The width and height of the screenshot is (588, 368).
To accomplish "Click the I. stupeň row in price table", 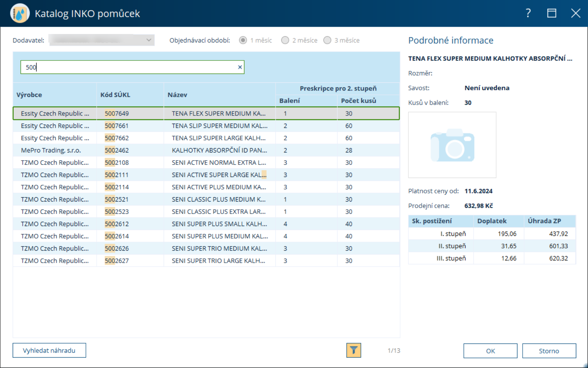I will pyautogui.click(x=492, y=234).
